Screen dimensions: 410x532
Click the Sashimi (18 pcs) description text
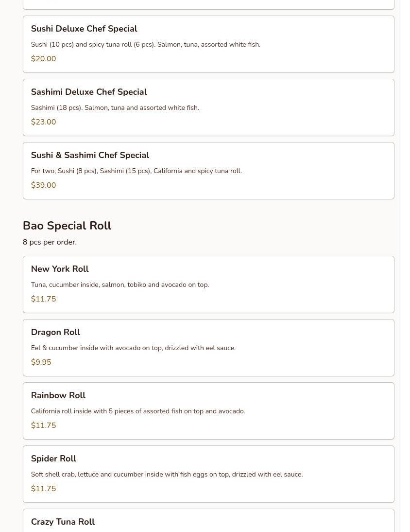(x=115, y=108)
